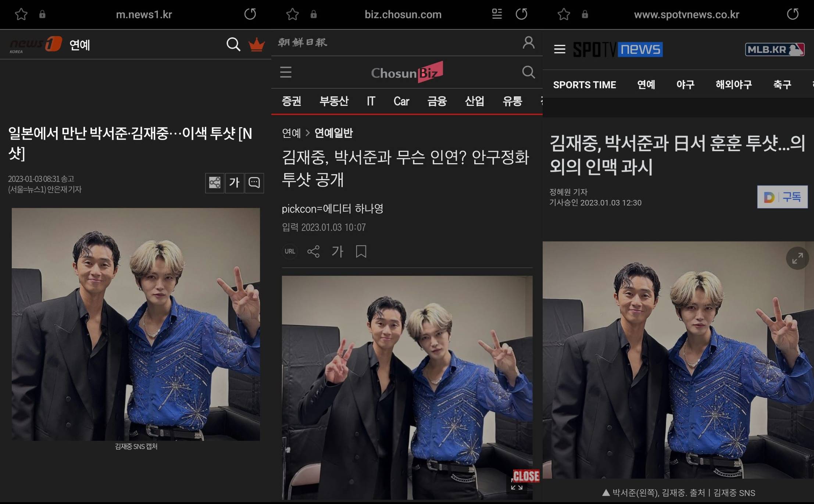This screenshot has width=814, height=504.
Task: Star the m.news1.kr page in the browser
Action: 22,14
